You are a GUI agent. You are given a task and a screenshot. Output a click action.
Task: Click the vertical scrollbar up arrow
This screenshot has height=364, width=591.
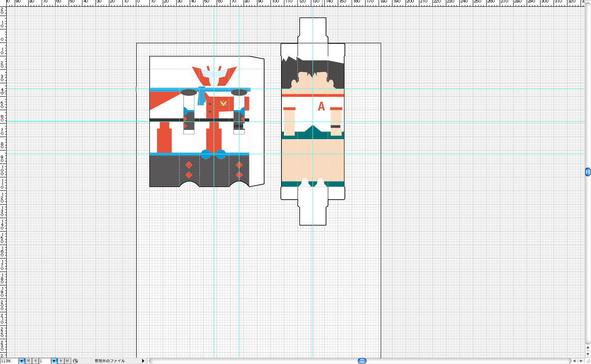pyautogui.click(x=588, y=348)
